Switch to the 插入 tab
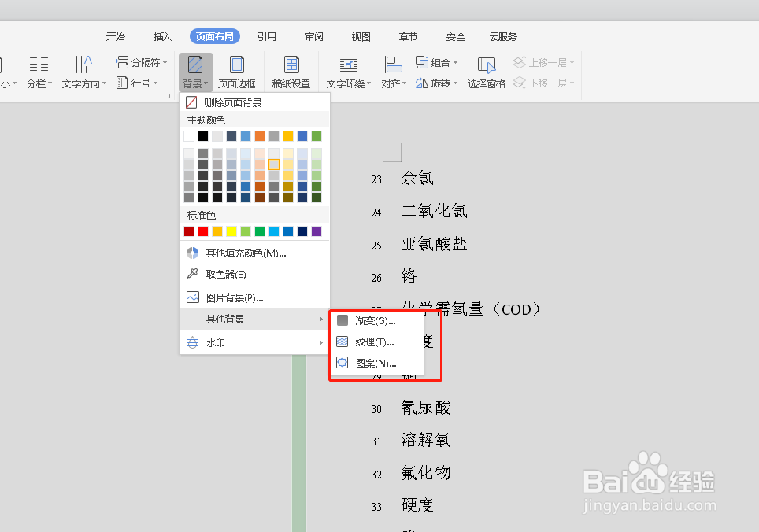This screenshot has height=532, width=759. 163,37
